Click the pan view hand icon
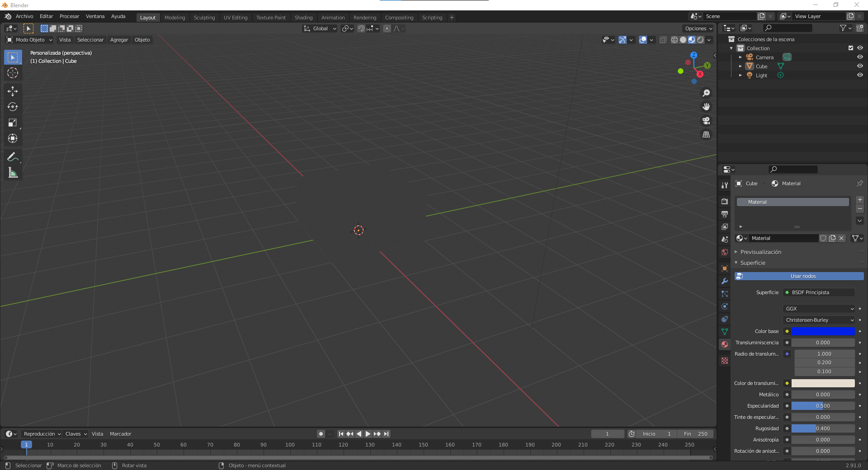 (706, 107)
